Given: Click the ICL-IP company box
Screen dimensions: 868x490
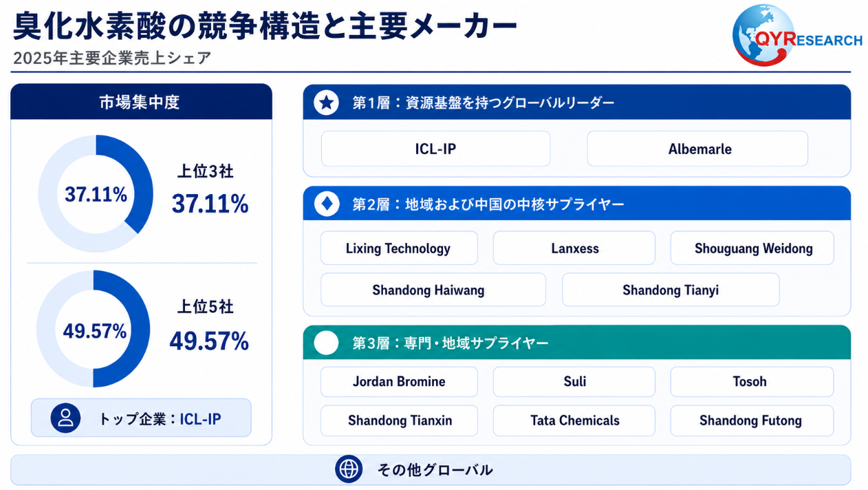Looking at the screenshot, I should tap(435, 149).
